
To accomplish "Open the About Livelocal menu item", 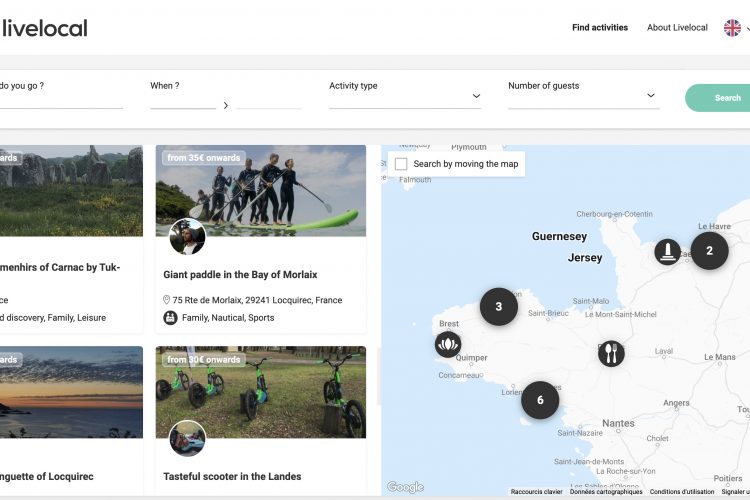I will [677, 28].
